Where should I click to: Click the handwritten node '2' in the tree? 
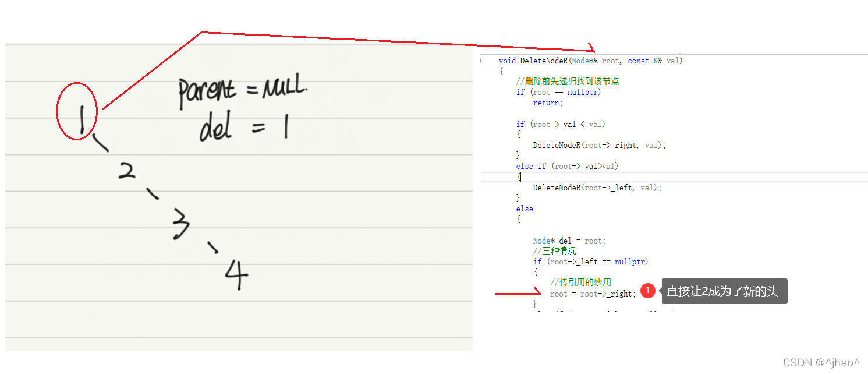click(127, 171)
